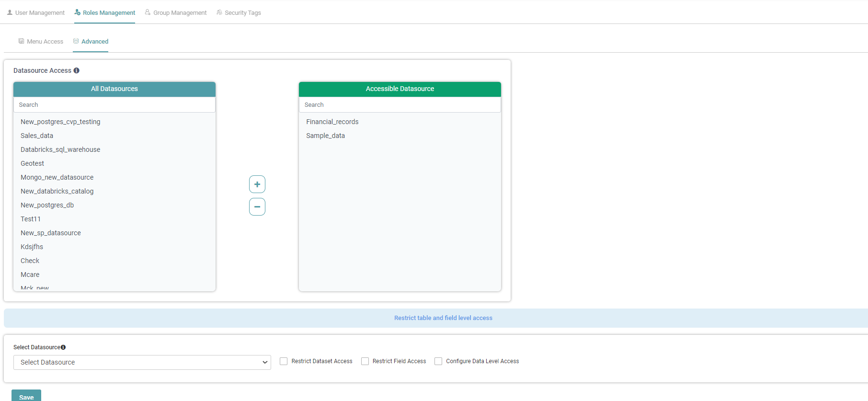Click info icon beside Datasource Access
This screenshot has height=401, width=868.
coord(77,70)
